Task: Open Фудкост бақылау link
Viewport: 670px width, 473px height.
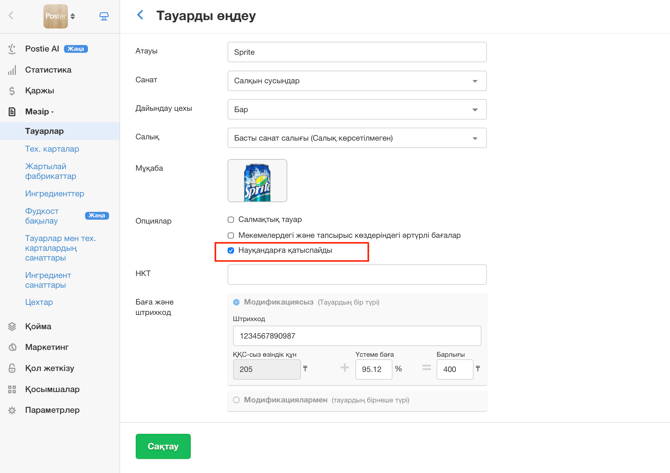Action: tap(41, 216)
